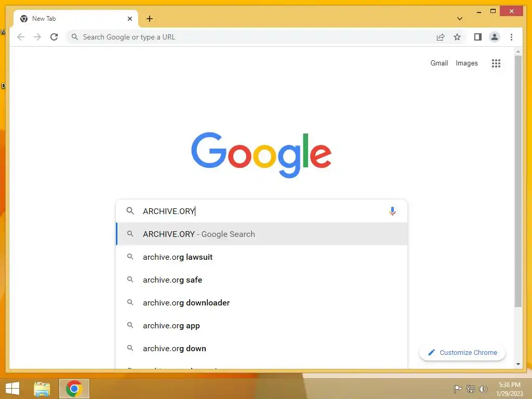Share this page icon in address bar

(441, 37)
